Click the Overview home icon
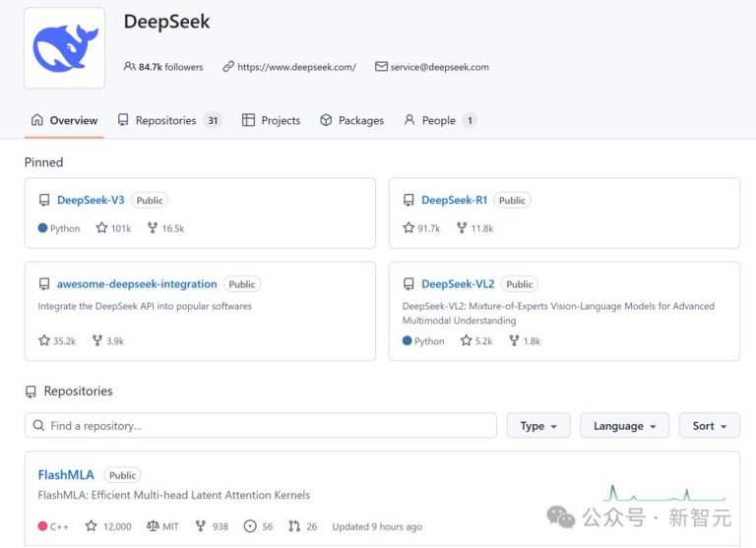This screenshot has height=548, width=756. click(x=37, y=119)
